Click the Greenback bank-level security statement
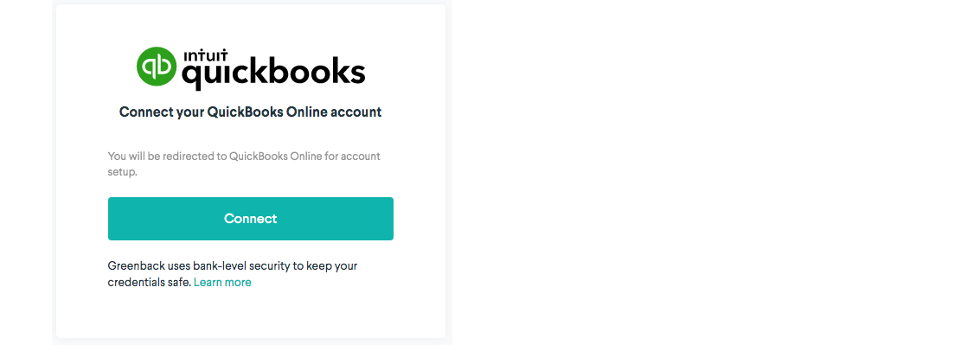980x345 pixels. pyautogui.click(x=233, y=274)
